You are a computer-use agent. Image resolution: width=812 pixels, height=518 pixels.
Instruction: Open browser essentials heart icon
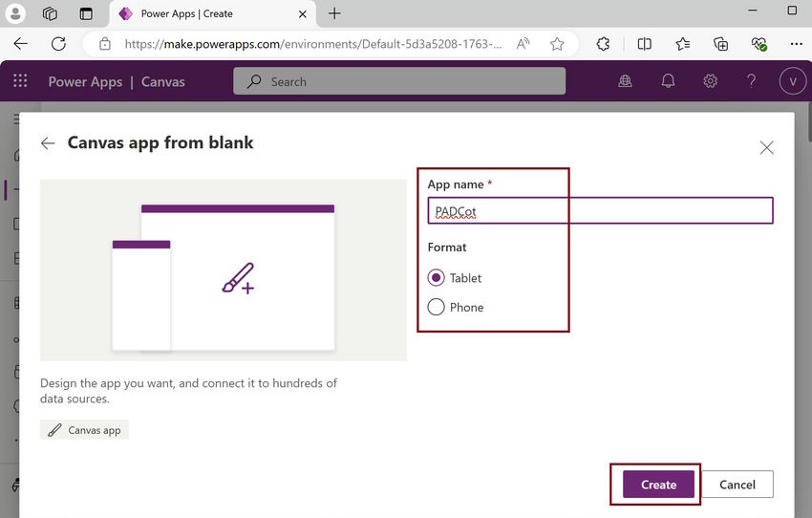759,44
